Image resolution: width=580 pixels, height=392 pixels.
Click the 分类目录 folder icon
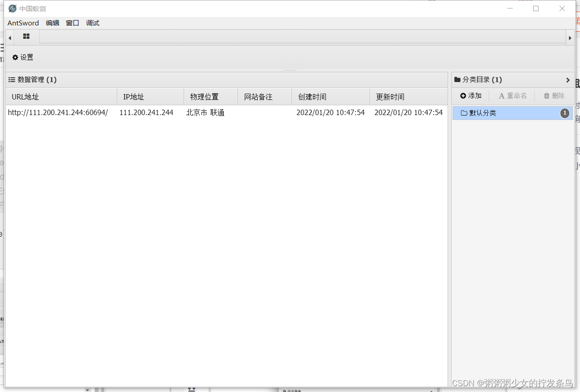tap(457, 80)
